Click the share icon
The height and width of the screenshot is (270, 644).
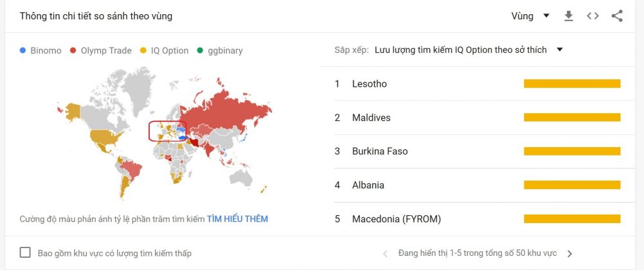tap(617, 16)
